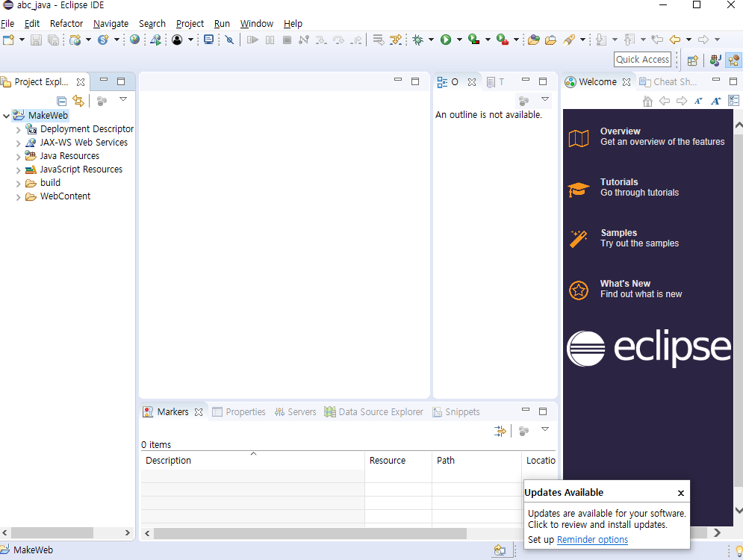The image size is (743, 560).
Task: Open Tutorials on the Welcome page
Action: (x=624, y=187)
